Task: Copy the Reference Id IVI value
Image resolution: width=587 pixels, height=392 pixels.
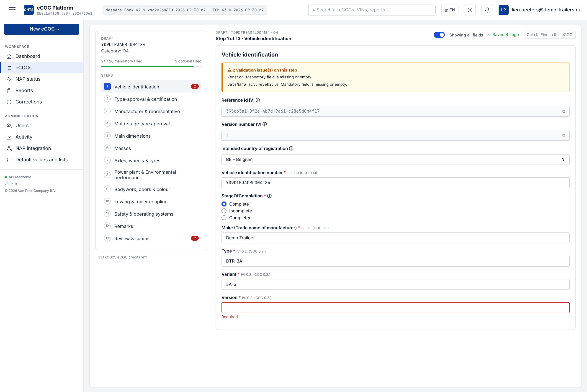Action: pos(563,111)
